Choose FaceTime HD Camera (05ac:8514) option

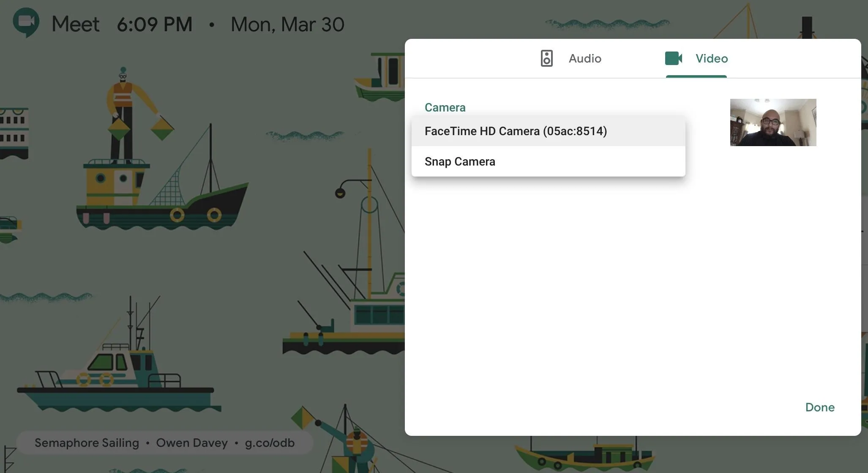coord(548,131)
